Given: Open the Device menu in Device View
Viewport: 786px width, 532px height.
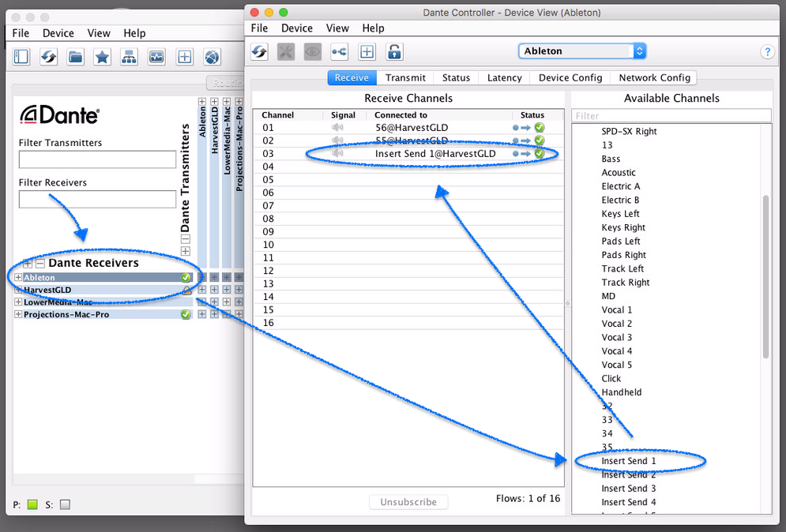Looking at the screenshot, I should (297, 28).
